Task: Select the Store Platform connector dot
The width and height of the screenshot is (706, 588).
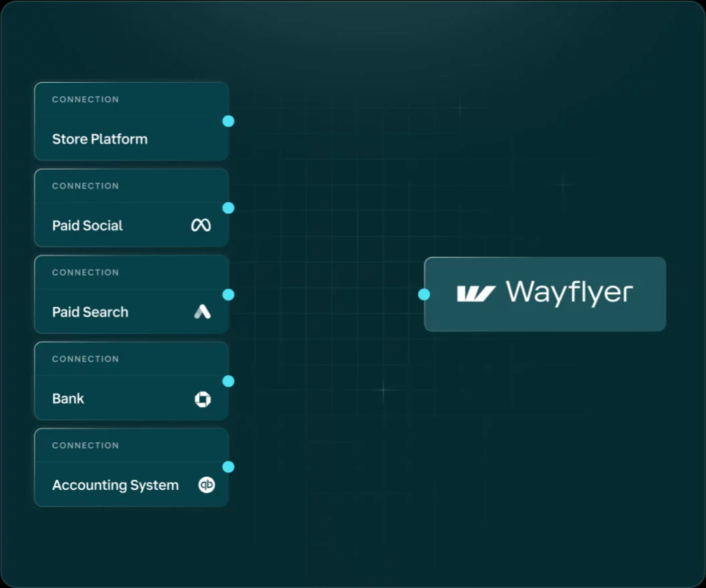Action: click(228, 121)
